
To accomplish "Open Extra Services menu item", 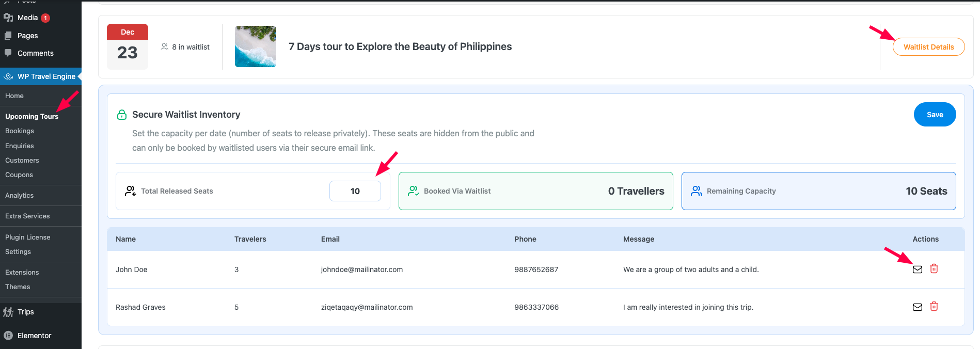I will click(x=27, y=216).
